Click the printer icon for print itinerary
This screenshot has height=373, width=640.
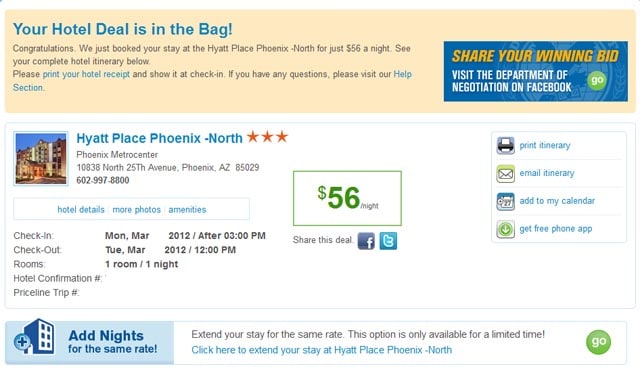point(505,145)
